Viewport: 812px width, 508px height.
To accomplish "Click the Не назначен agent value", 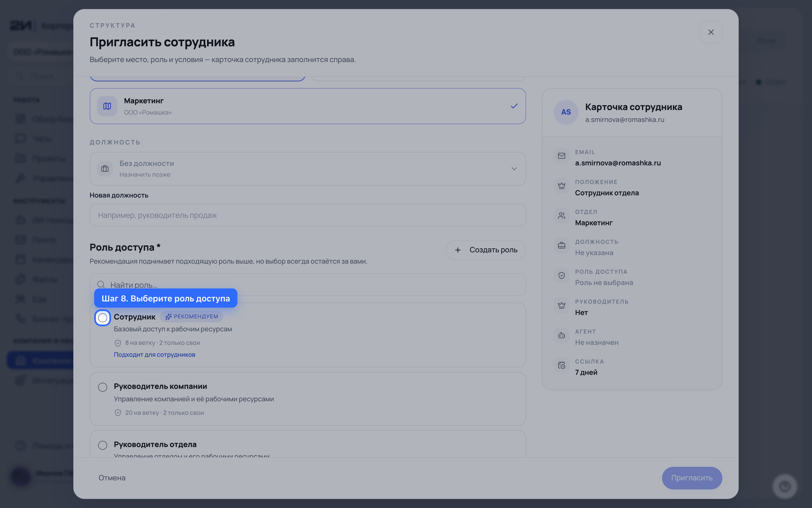I will point(597,342).
